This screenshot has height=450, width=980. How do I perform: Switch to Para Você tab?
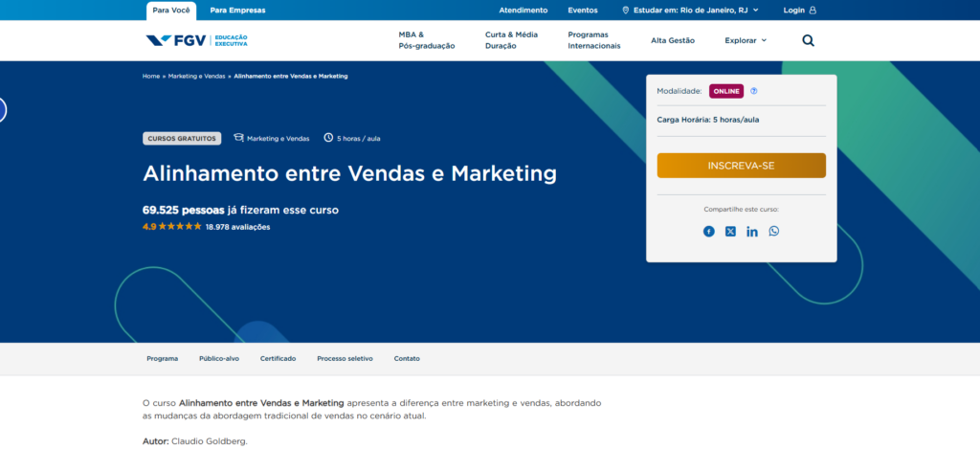[x=171, y=11]
